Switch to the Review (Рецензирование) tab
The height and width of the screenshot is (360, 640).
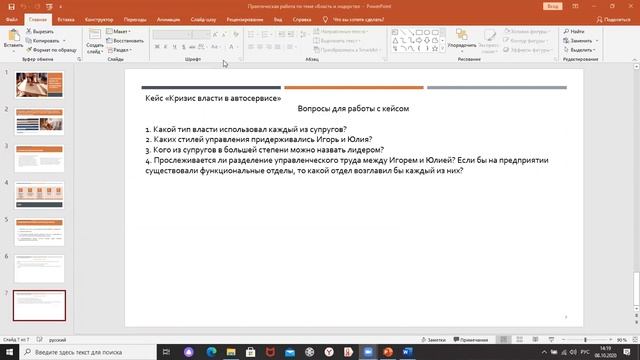pos(245,20)
